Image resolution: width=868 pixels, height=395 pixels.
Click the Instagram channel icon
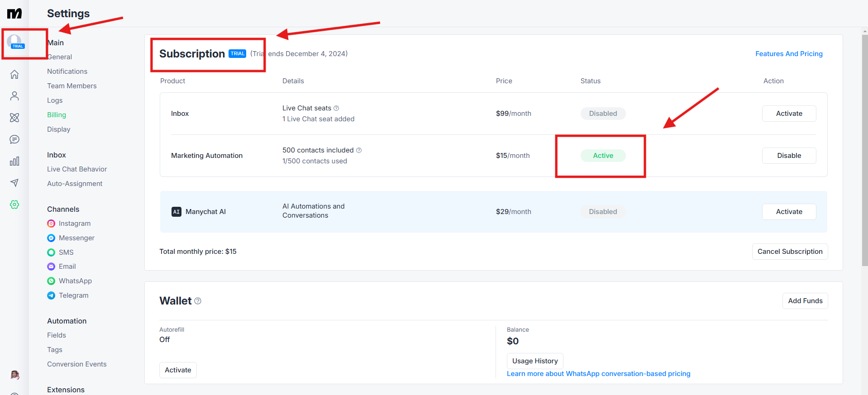(51, 224)
